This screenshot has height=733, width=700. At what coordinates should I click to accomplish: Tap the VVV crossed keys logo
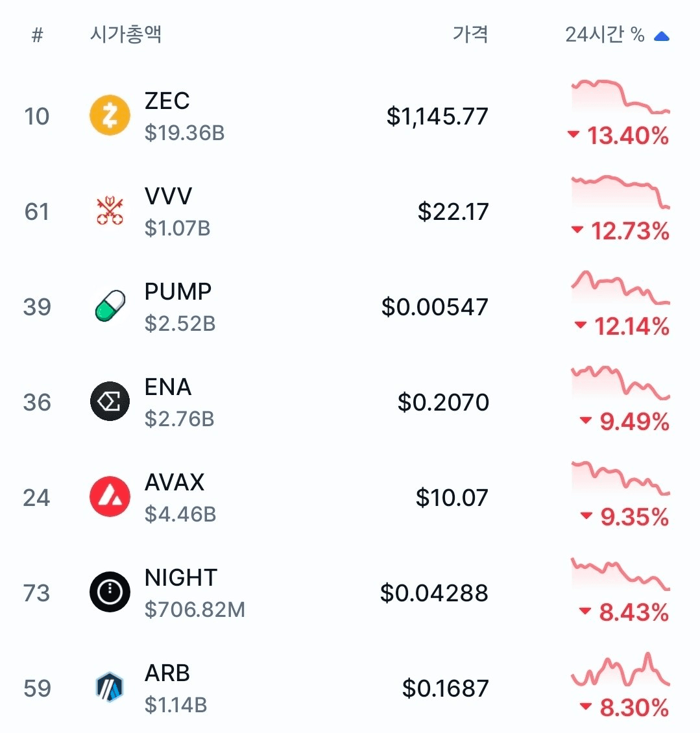110,211
